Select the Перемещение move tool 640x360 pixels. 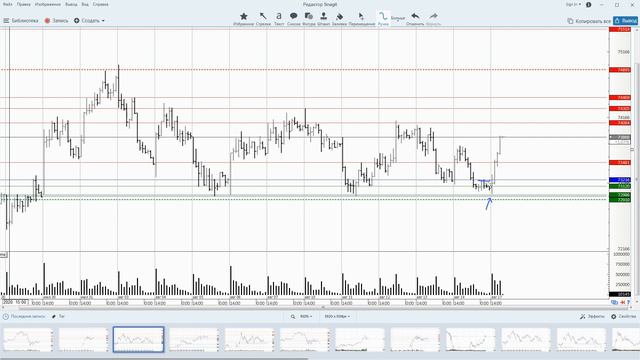pyautogui.click(x=362, y=18)
